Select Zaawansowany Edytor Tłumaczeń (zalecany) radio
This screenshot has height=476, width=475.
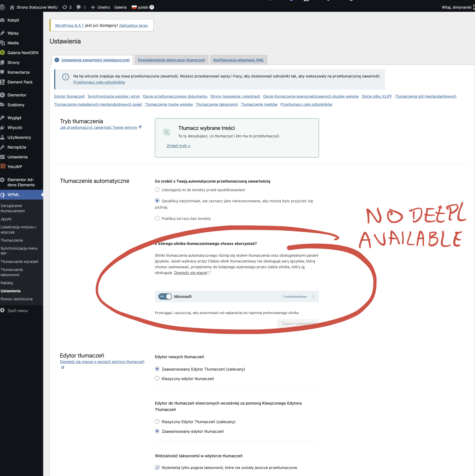[157, 369]
